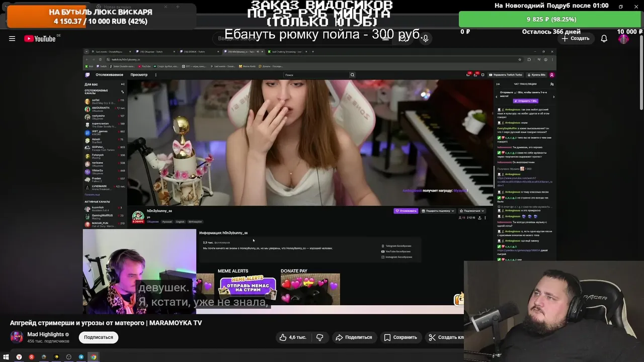Open Twitch Подписаться subscribe dropdown
The width and height of the screenshot is (644, 362).
point(471,211)
